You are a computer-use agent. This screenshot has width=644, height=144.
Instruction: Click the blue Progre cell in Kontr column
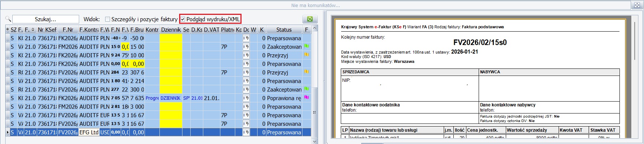[x=152, y=98]
